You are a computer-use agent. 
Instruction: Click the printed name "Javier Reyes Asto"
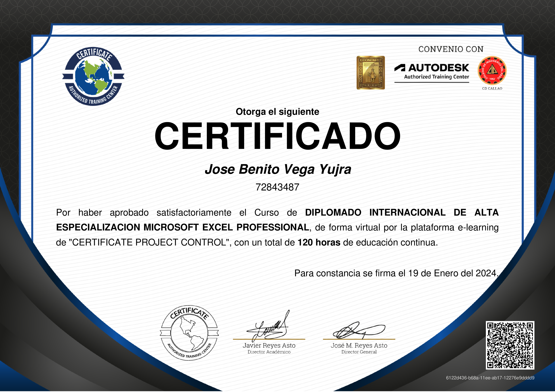point(269,346)
